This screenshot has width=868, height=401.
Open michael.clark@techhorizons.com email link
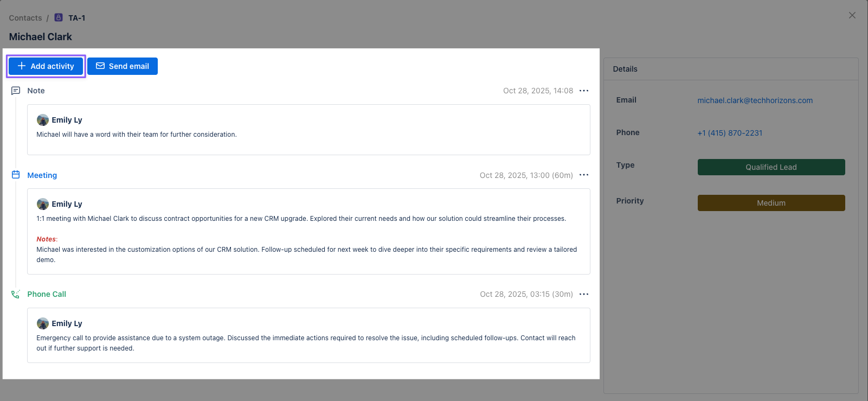(755, 100)
